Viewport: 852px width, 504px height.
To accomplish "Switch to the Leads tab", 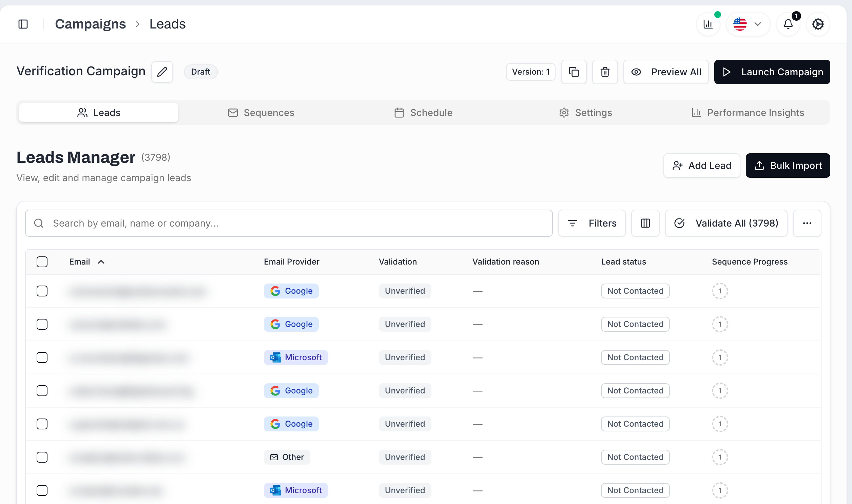I will coord(98,113).
